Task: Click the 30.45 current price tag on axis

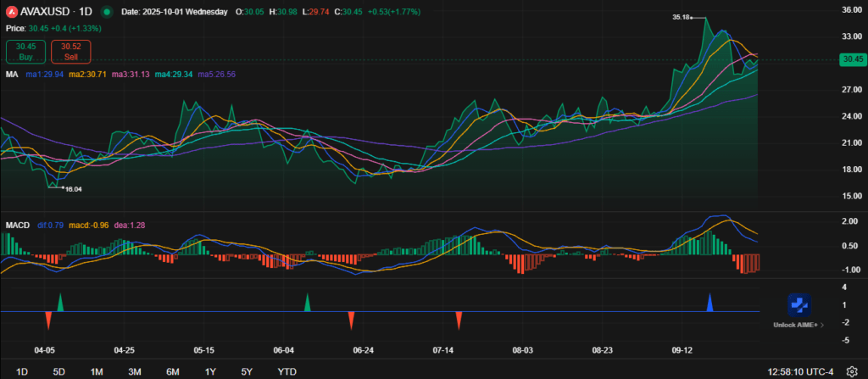Action: coord(850,59)
